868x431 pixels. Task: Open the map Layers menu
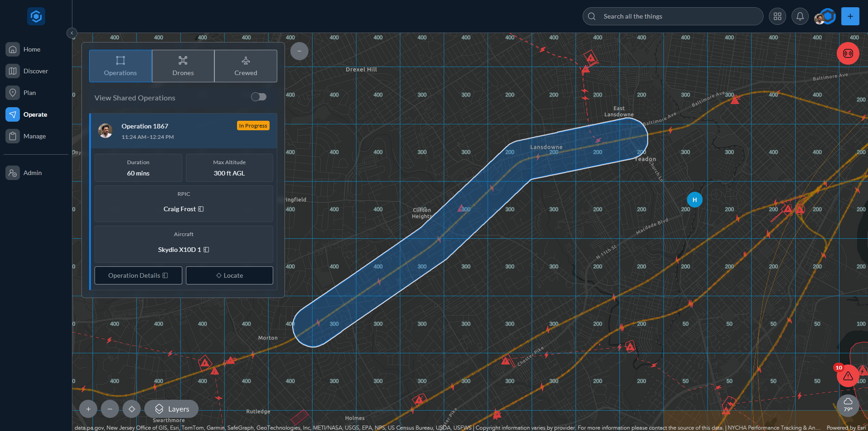[x=171, y=409]
